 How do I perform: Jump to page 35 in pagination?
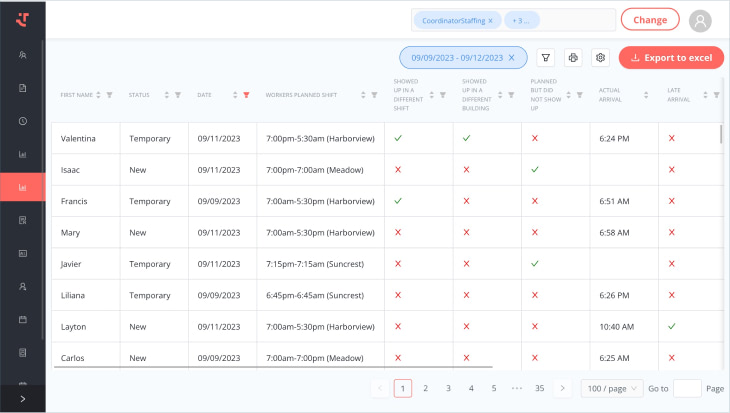click(540, 388)
